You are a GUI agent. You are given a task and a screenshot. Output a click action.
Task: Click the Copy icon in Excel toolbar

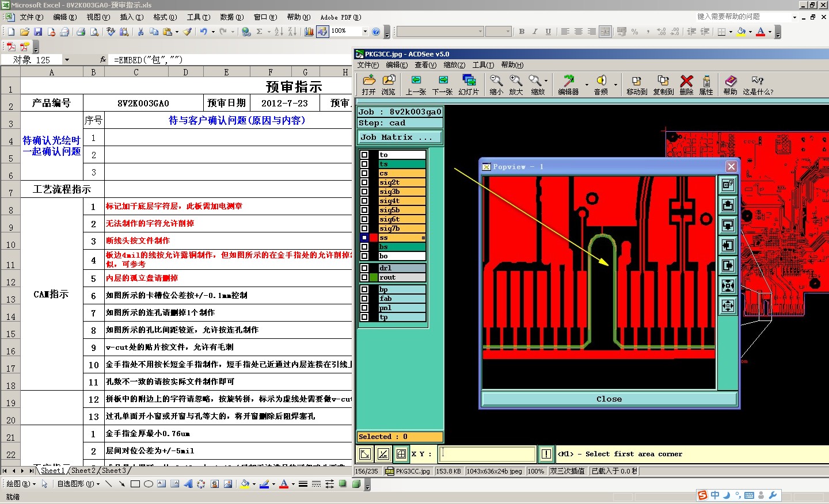(154, 32)
